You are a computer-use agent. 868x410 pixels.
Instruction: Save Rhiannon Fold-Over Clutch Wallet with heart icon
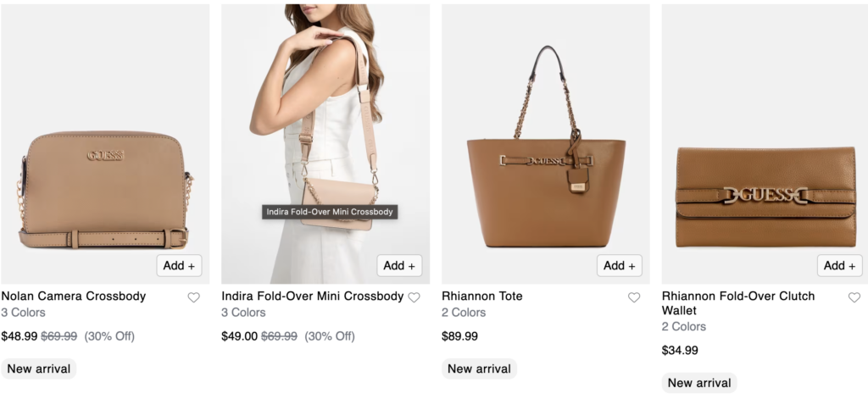click(854, 297)
